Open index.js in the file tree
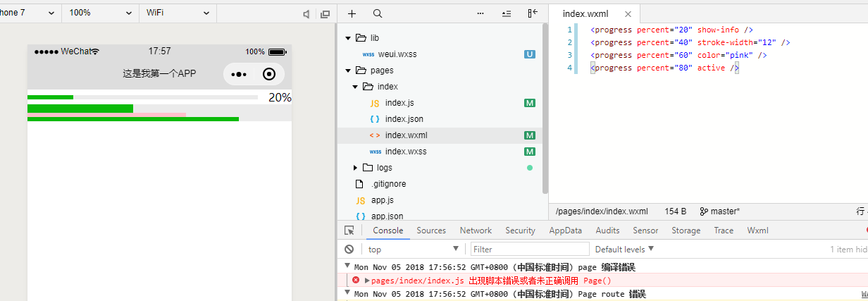The height and width of the screenshot is (301, 868). click(399, 103)
